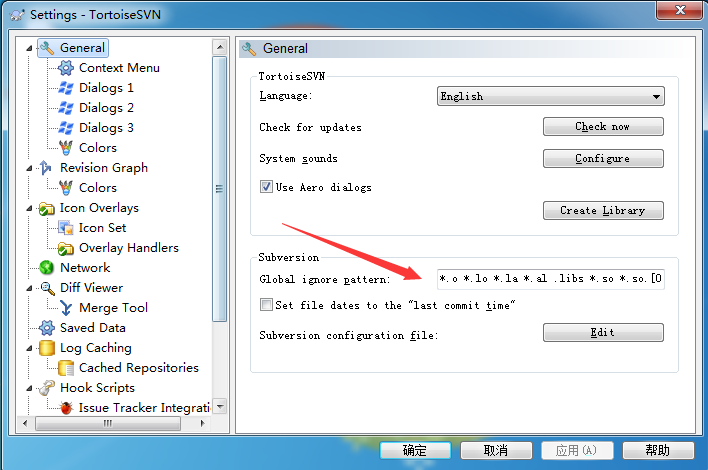Click the Revision Graph icon
Image resolution: width=708 pixels, height=470 pixels.
click(x=46, y=168)
